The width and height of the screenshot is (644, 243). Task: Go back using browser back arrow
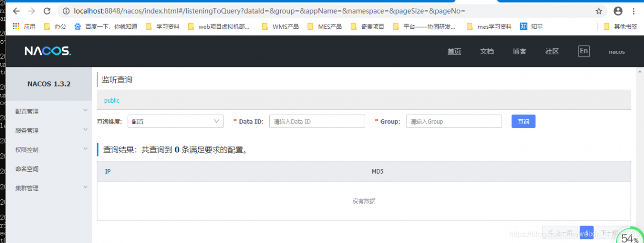coord(16,11)
